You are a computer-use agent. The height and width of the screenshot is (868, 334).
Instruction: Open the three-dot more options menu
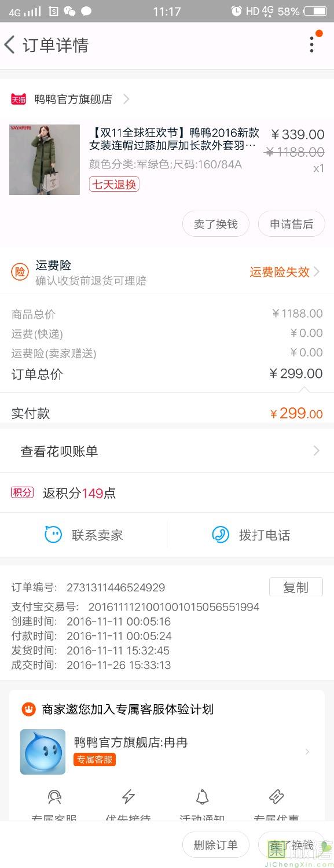pyautogui.click(x=312, y=45)
